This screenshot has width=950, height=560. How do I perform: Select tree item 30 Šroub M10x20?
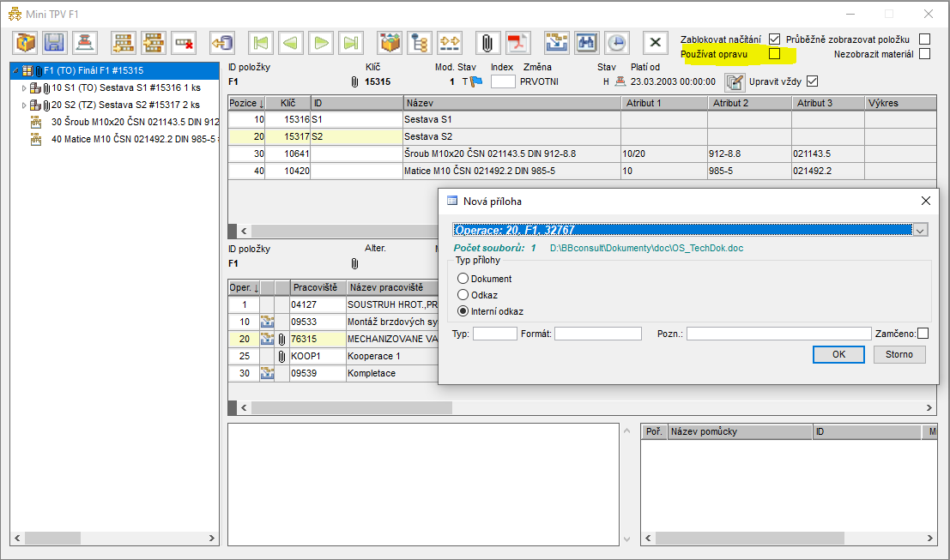(x=134, y=122)
